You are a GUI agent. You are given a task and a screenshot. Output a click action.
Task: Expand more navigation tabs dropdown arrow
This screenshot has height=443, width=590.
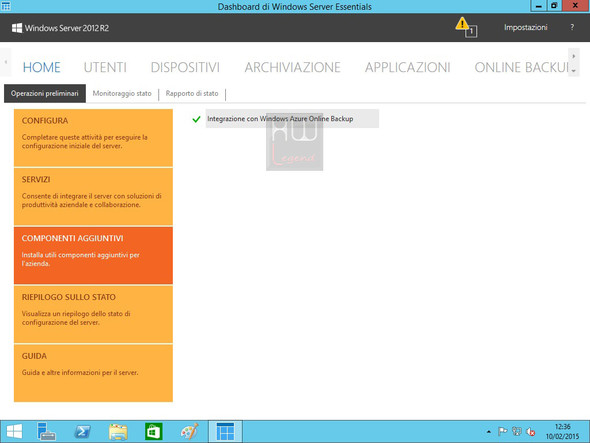pyautogui.click(x=573, y=70)
